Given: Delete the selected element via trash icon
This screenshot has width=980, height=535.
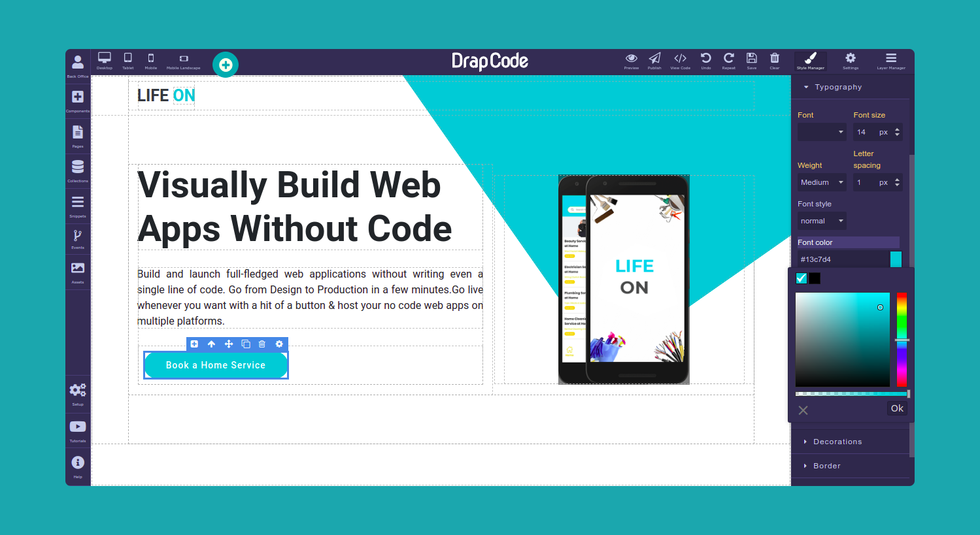Looking at the screenshot, I should [x=262, y=344].
